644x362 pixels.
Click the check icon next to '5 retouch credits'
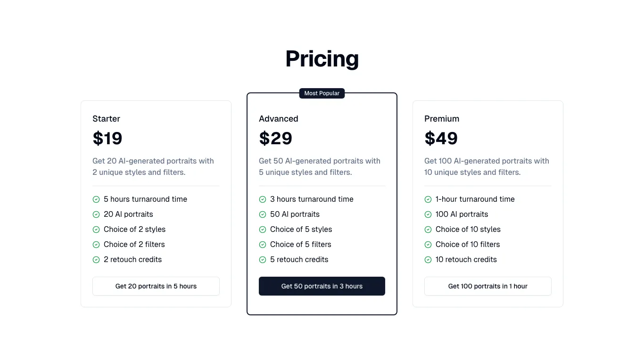coord(263,259)
